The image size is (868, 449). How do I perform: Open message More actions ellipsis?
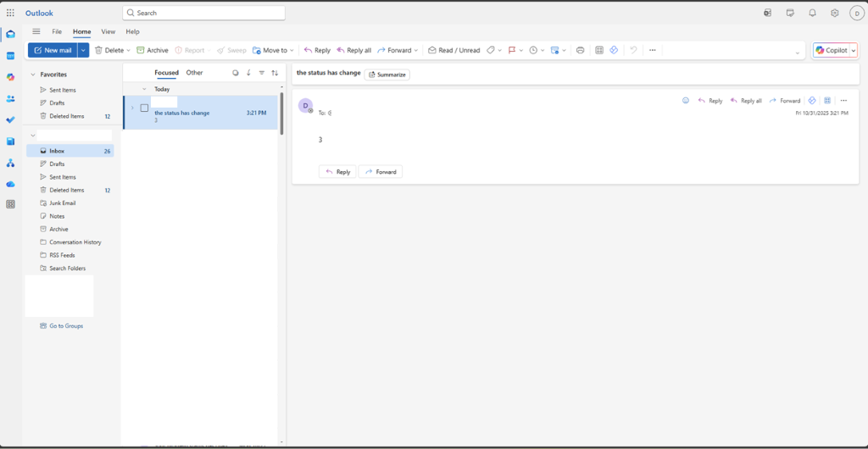(x=843, y=101)
